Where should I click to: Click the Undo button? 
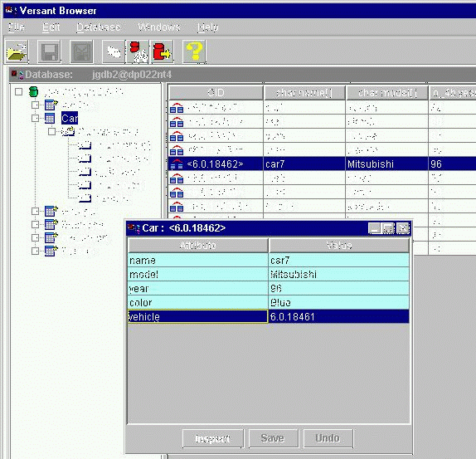328,438
